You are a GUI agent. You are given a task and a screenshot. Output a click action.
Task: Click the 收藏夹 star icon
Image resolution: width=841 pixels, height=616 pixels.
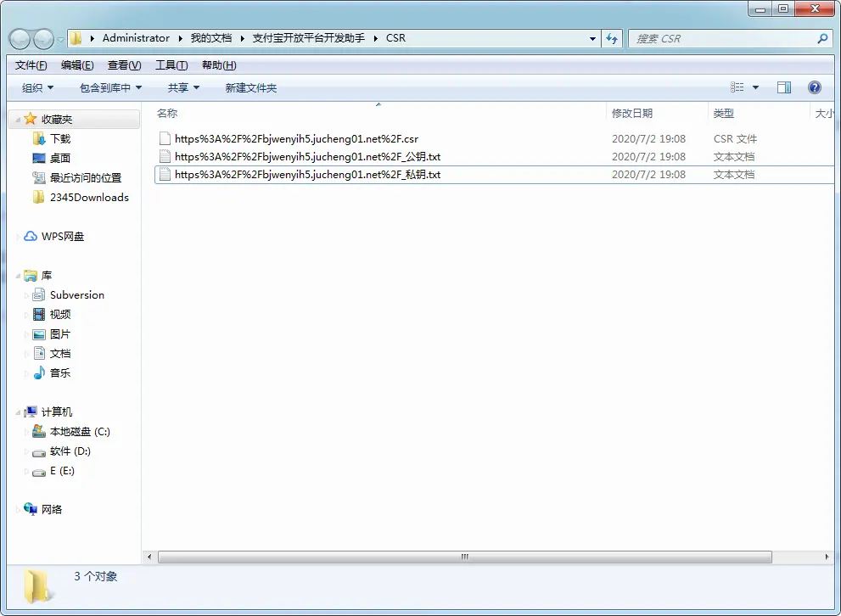(31, 119)
